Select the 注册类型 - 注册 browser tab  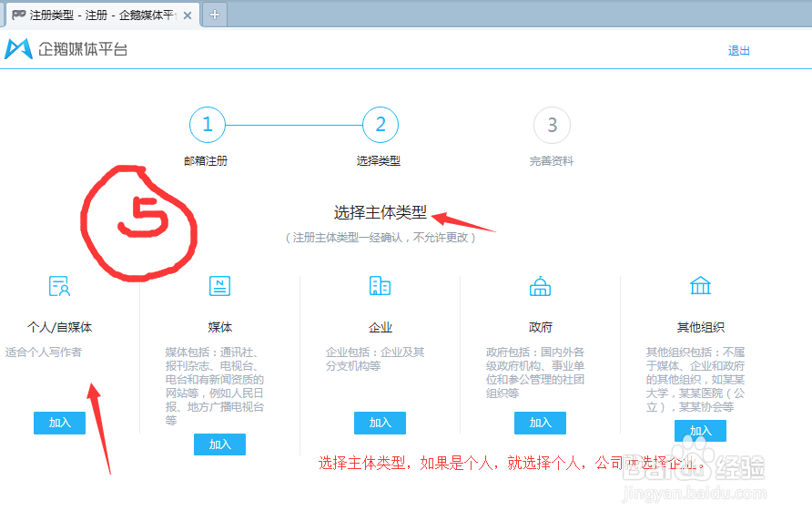tap(102, 15)
